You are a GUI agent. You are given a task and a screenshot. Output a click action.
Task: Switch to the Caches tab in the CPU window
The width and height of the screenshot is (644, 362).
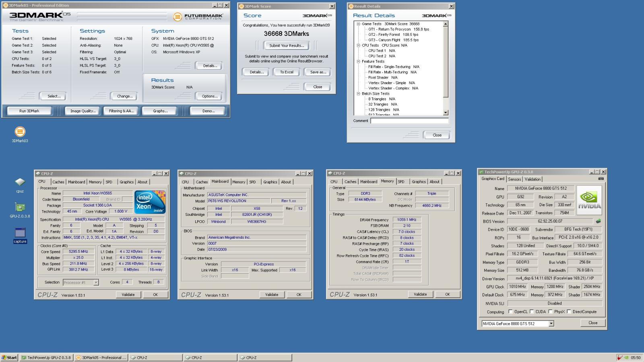click(x=58, y=182)
